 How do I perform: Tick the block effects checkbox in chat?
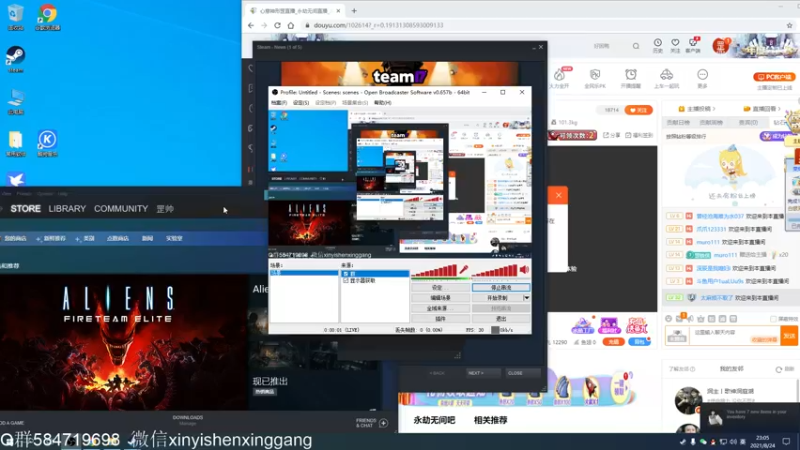773,319
